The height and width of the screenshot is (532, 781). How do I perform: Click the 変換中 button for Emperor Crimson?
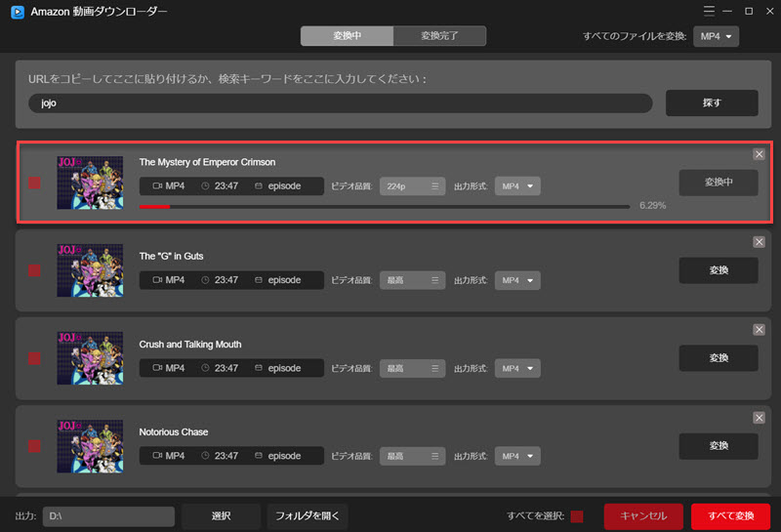click(x=719, y=183)
